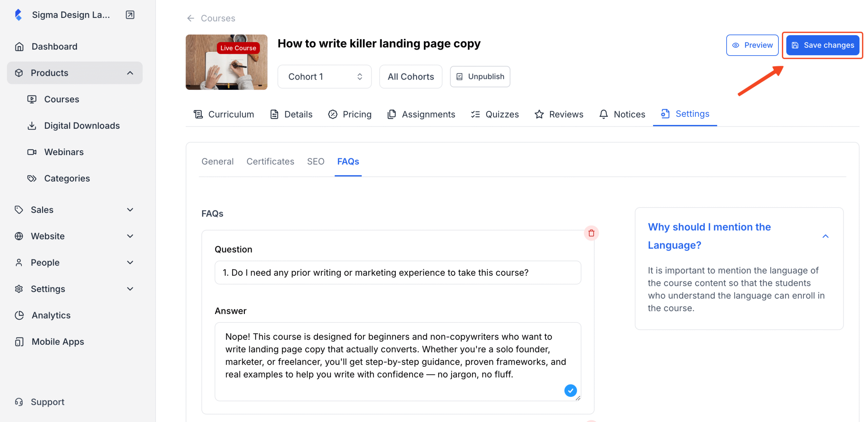
Task: Open the General settings sub-tab
Action: click(217, 162)
